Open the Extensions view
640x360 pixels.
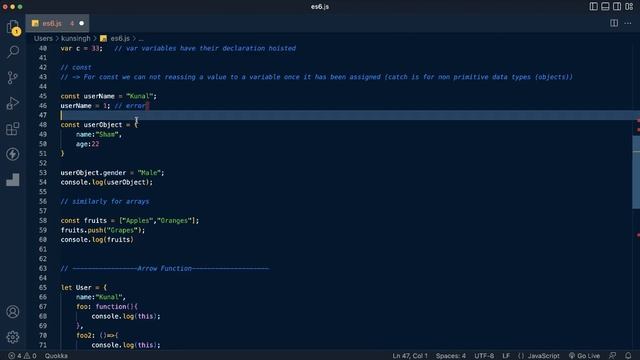[x=13, y=129]
